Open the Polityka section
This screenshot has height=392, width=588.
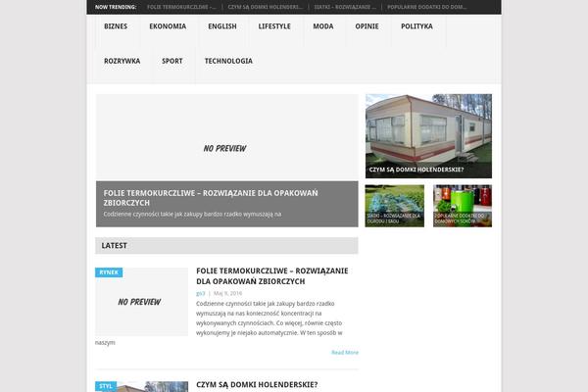[x=416, y=26]
